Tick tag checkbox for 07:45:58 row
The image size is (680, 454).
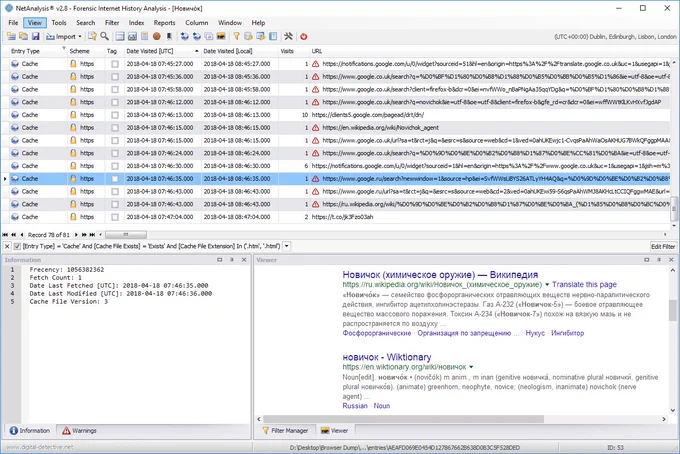[115, 89]
